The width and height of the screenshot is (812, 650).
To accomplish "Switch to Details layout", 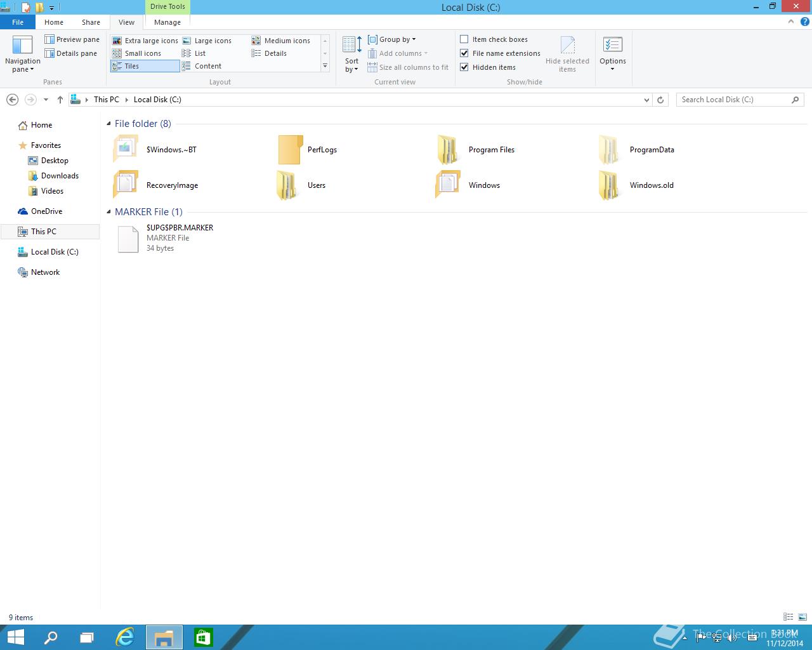I will point(270,53).
